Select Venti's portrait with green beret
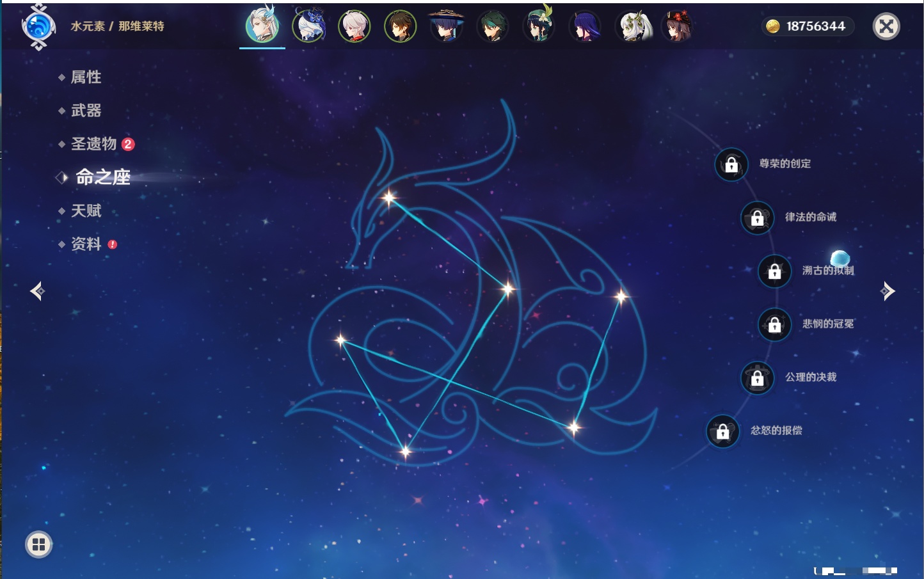The height and width of the screenshot is (579, 924). pos(539,26)
